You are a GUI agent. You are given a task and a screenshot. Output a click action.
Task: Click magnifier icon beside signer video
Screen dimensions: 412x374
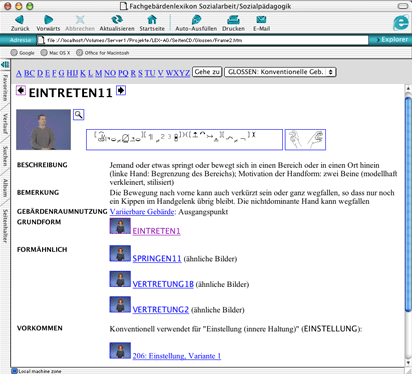click(x=78, y=115)
